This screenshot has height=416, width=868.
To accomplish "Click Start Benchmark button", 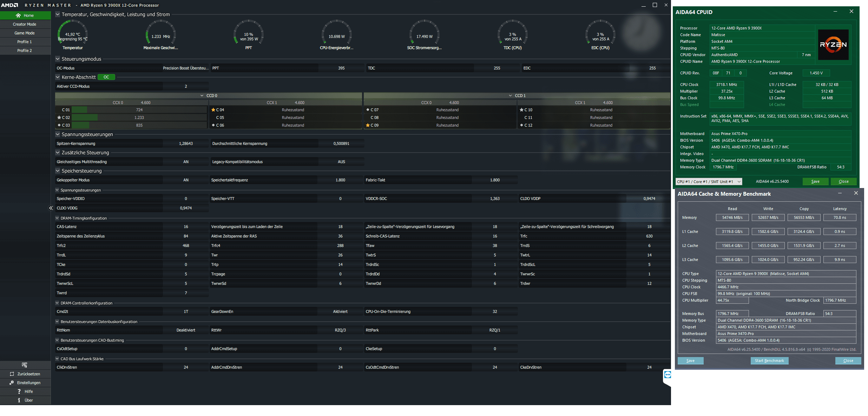I will (x=769, y=361).
